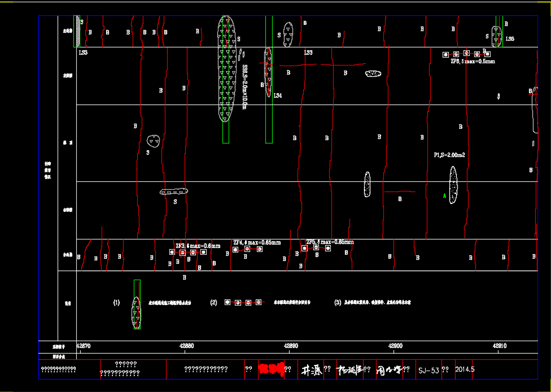Click the small horizontal dotted ellipse near LS3
Screen dimensions: 551x392
click(373, 73)
